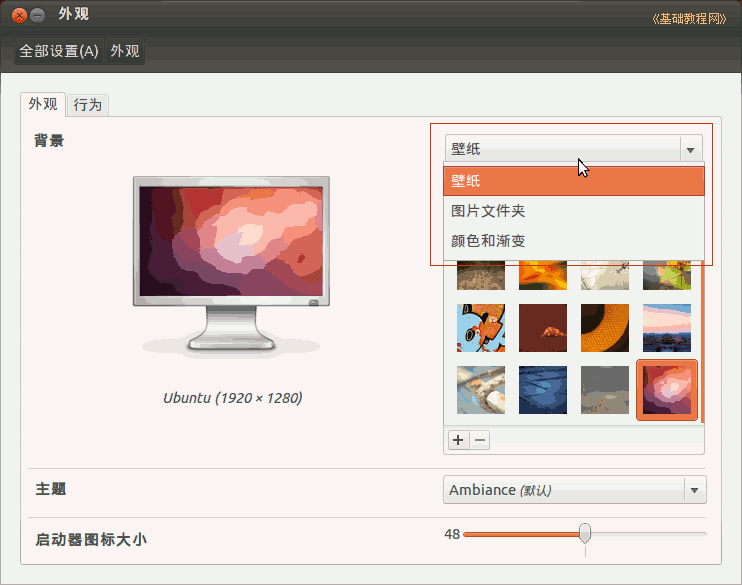Open the Ambiance theme dropdown
Image resolution: width=742 pixels, height=585 pixels.
[574, 490]
